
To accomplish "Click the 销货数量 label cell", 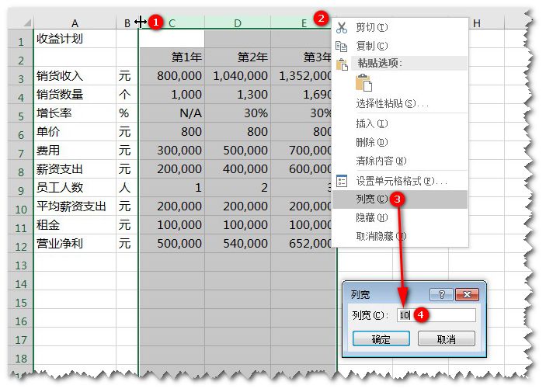I will click(75, 95).
